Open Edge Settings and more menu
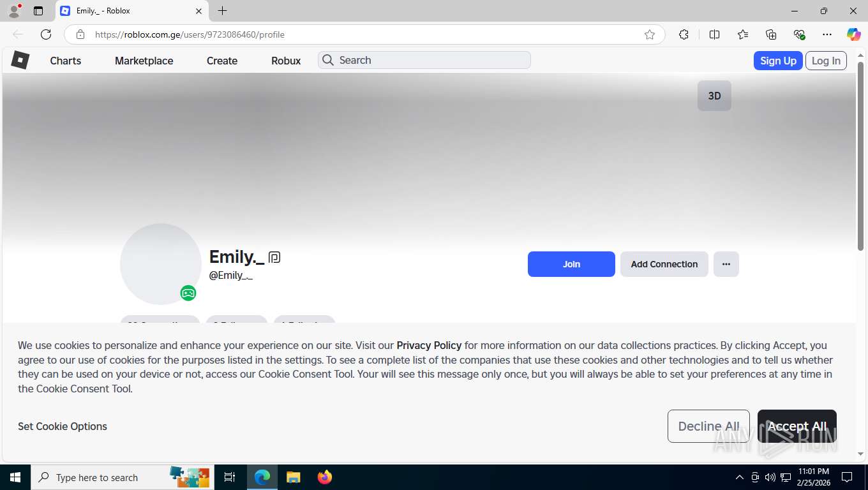Viewport: 868px width, 490px height. 827,34
